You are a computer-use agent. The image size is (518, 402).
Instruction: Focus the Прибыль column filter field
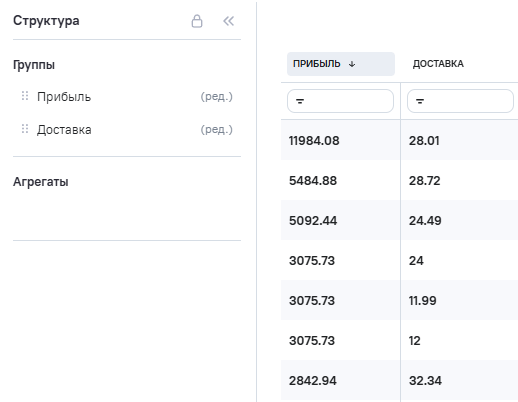click(340, 101)
